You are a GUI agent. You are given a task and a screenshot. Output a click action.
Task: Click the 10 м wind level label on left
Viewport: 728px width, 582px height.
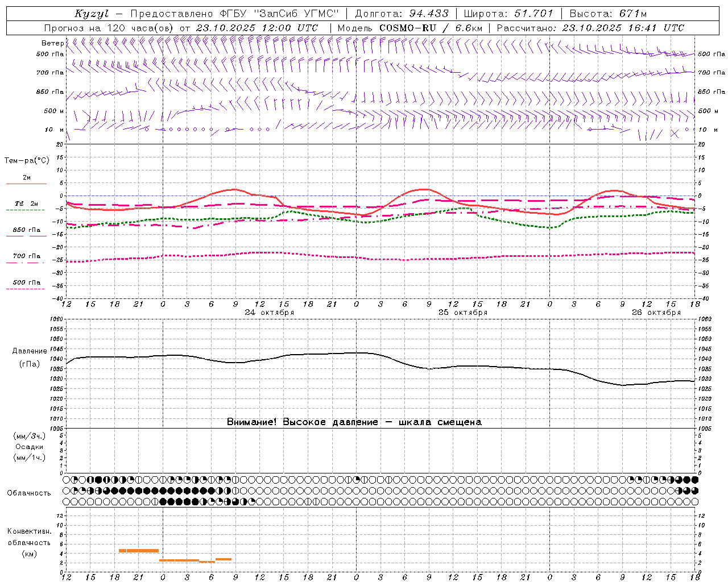pyautogui.click(x=54, y=130)
